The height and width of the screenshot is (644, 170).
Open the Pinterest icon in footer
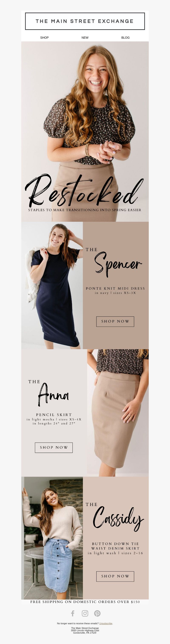pyautogui.click(x=97, y=613)
